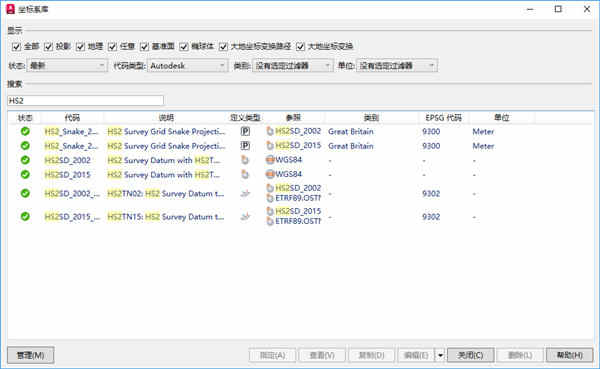Click the 关闭(C) close button

470,355
